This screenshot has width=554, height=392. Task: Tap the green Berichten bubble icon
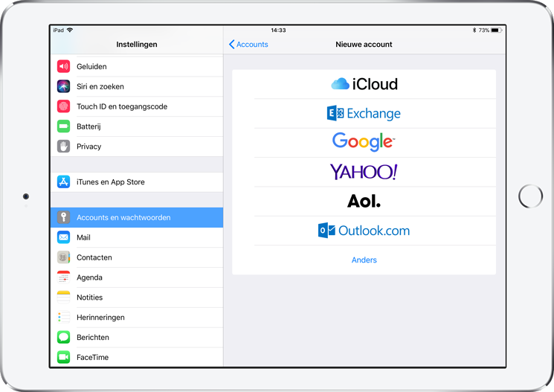point(64,337)
